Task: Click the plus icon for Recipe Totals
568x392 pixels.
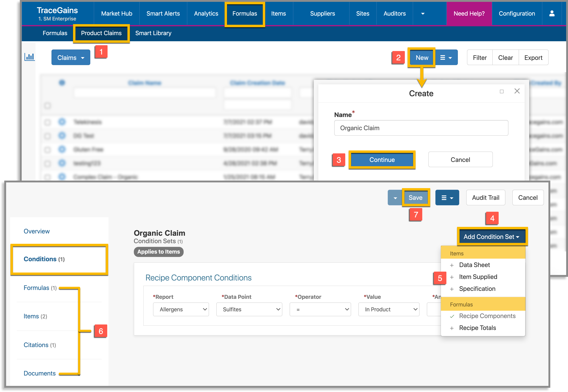Action: tap(452, 328)
